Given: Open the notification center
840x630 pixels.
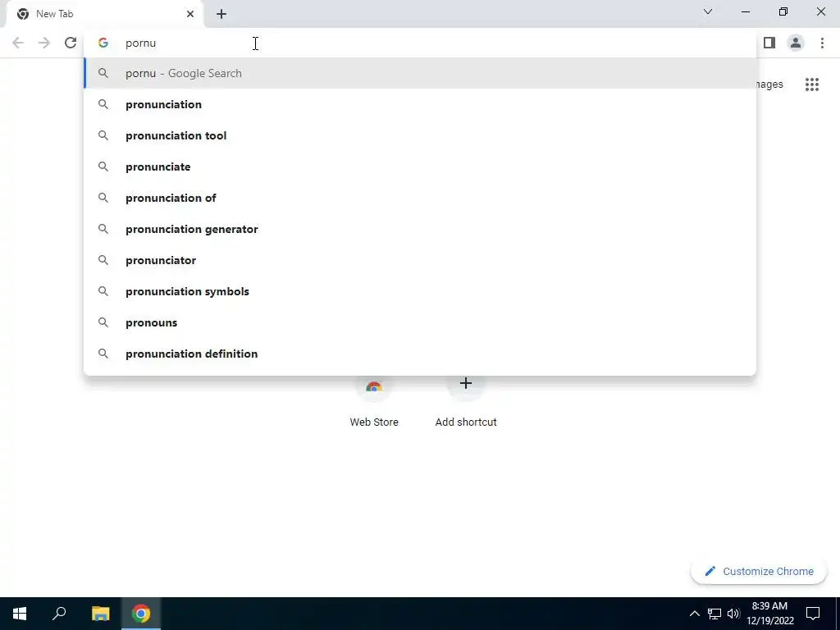Looking at the screenshot, I should (x=813, y=614).
